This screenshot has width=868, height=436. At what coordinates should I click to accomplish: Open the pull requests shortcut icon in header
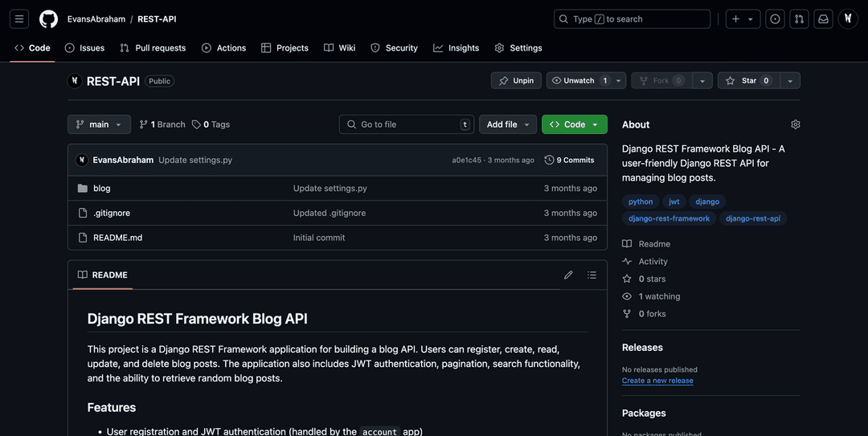coord(800,18)
